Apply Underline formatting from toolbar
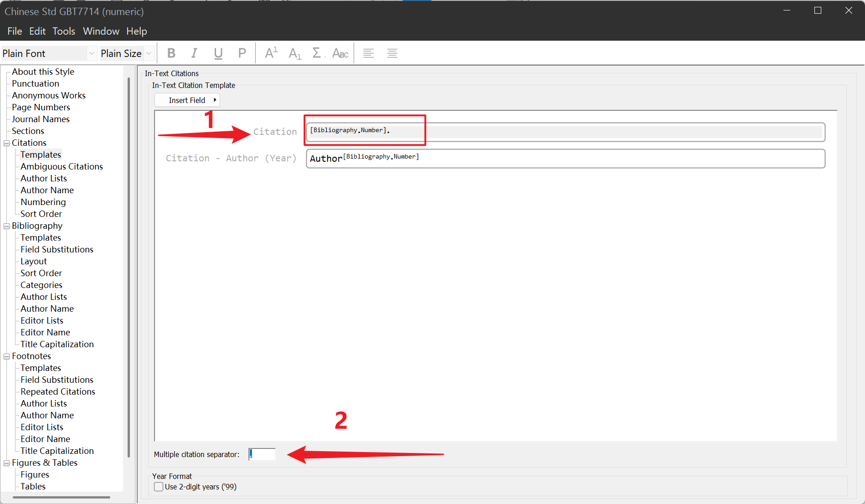 click(x=218, y=53)
